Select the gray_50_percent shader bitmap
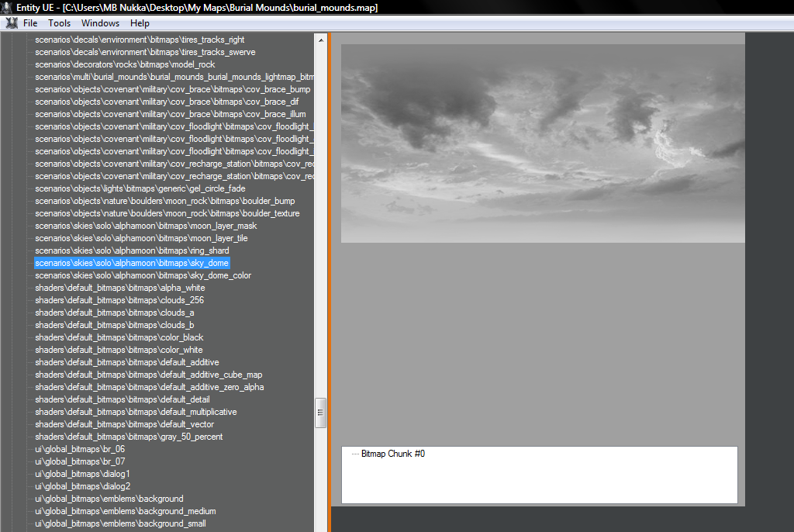 click(x=129, y=437)
